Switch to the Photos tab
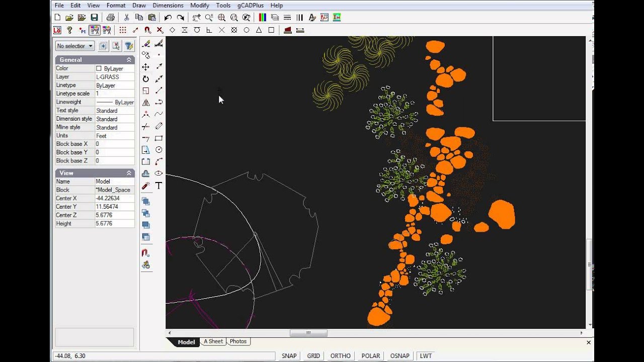The height and width of the screenshot is (362, 644). [238, 341]
